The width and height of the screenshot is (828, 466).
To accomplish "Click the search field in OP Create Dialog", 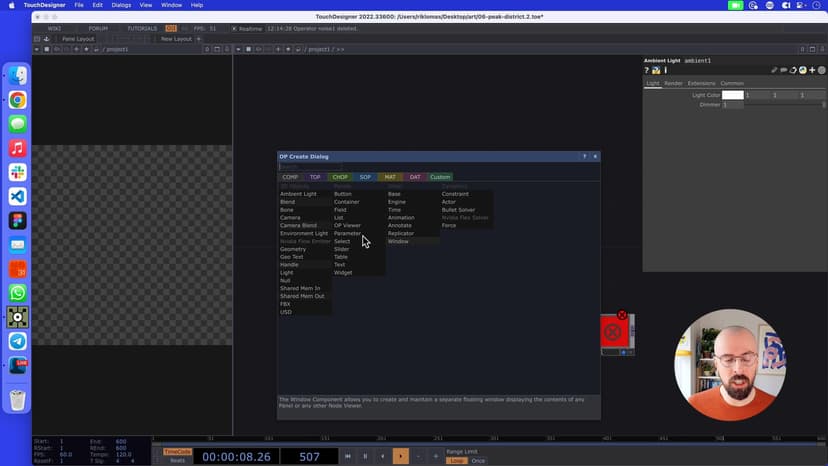I will point(310,166).
